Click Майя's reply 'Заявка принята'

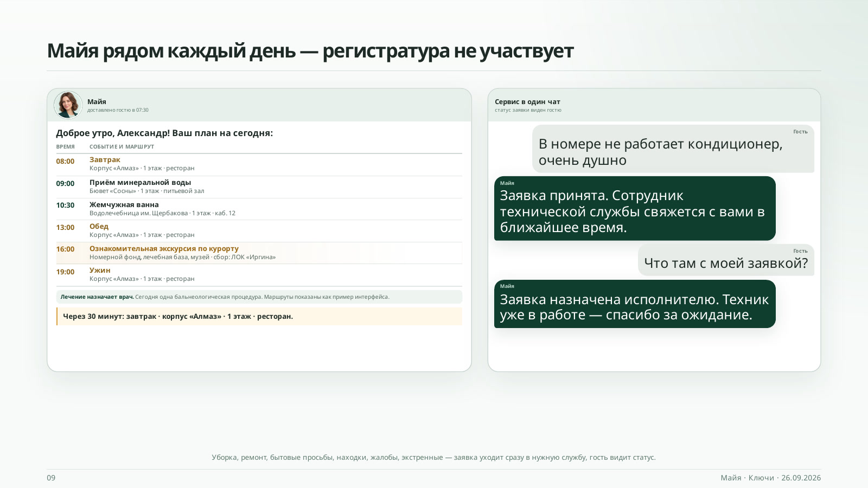tap(635, 208)
